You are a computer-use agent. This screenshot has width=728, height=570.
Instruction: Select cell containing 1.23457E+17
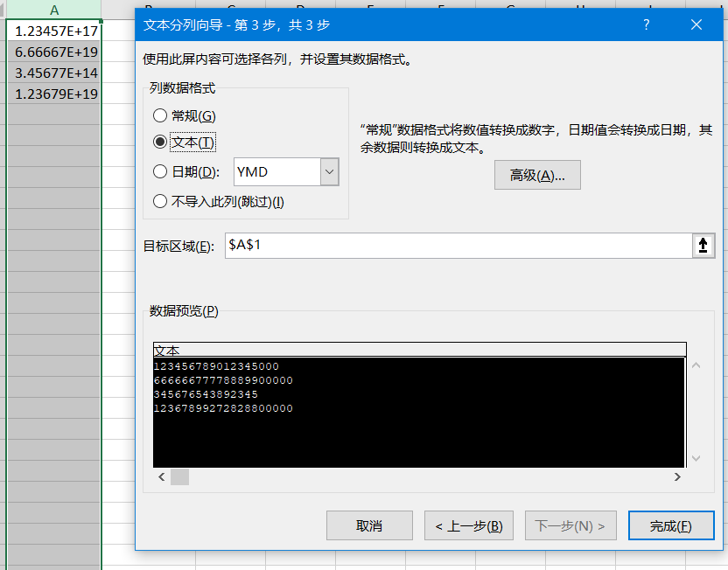[x=54, y=31]
